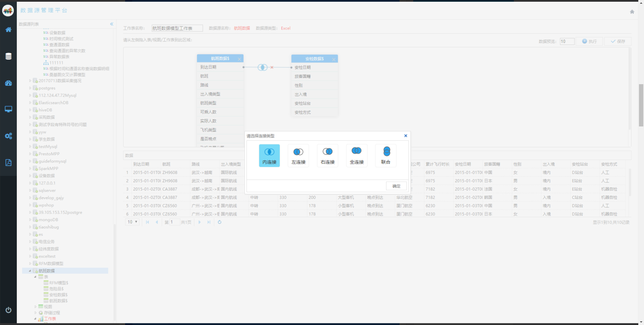Click the home icon at the top right

[x=632, y=12]
